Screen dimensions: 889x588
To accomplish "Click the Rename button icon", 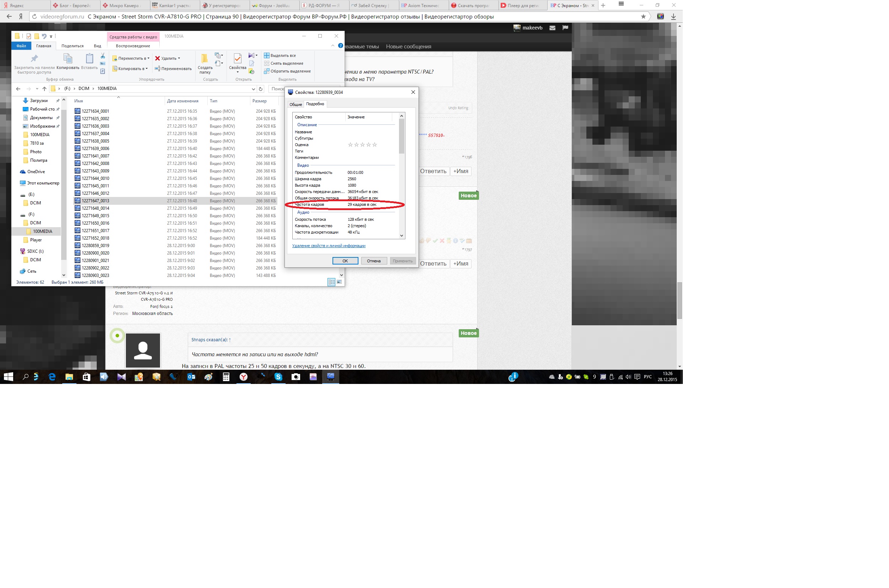I will click(158, 69).
